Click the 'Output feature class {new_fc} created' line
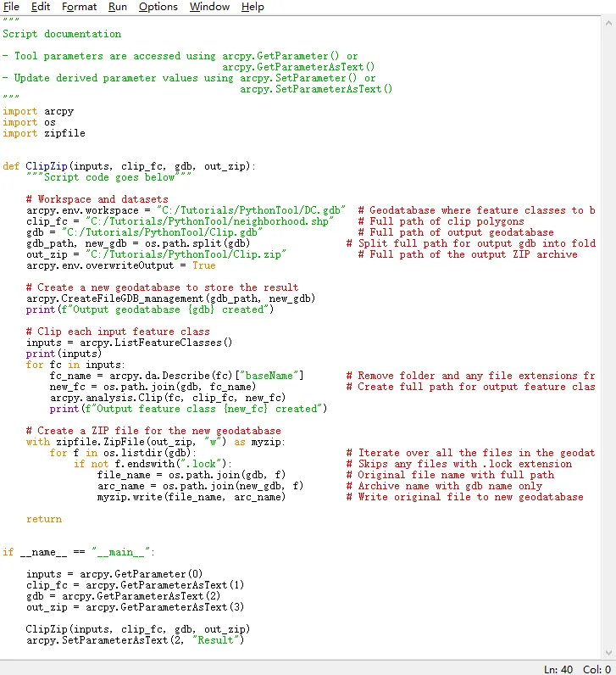Image resolution: width=616 pixels, height=675 pixels. click(x=188, y=409)
